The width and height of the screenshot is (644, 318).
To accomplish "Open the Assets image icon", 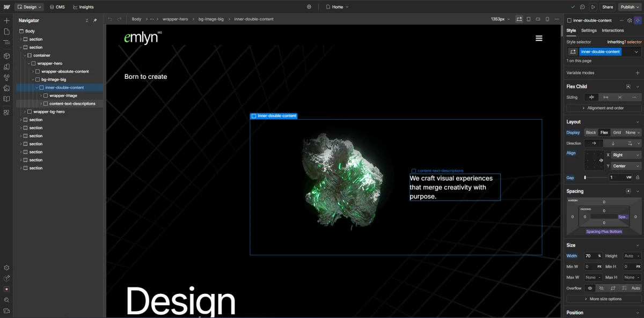I will (6, 88).
